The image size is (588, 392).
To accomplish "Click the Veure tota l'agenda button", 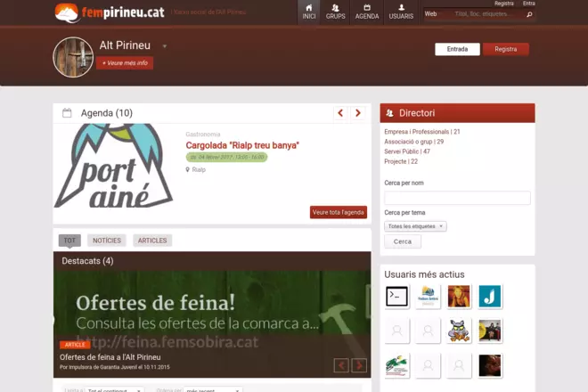I will coord(339,212).
